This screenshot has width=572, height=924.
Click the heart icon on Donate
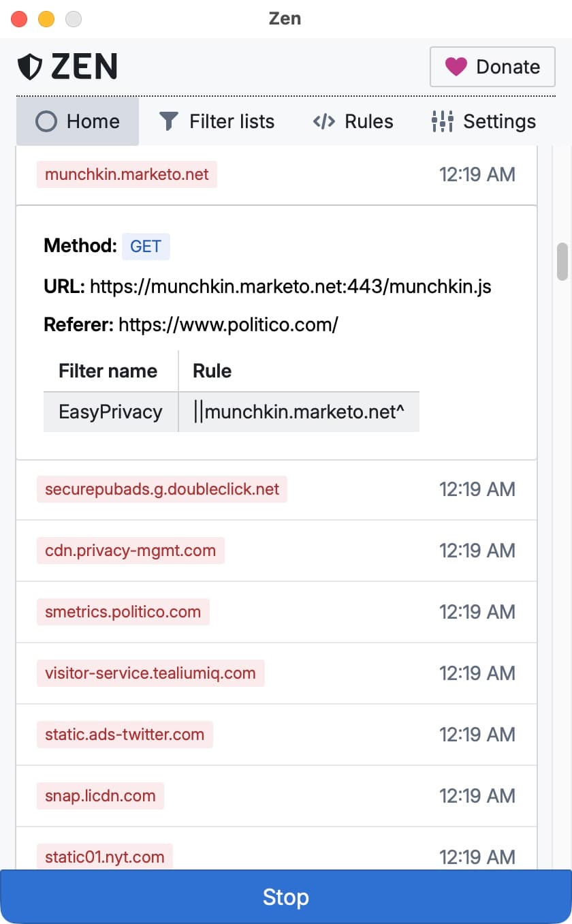coord(456,67)
